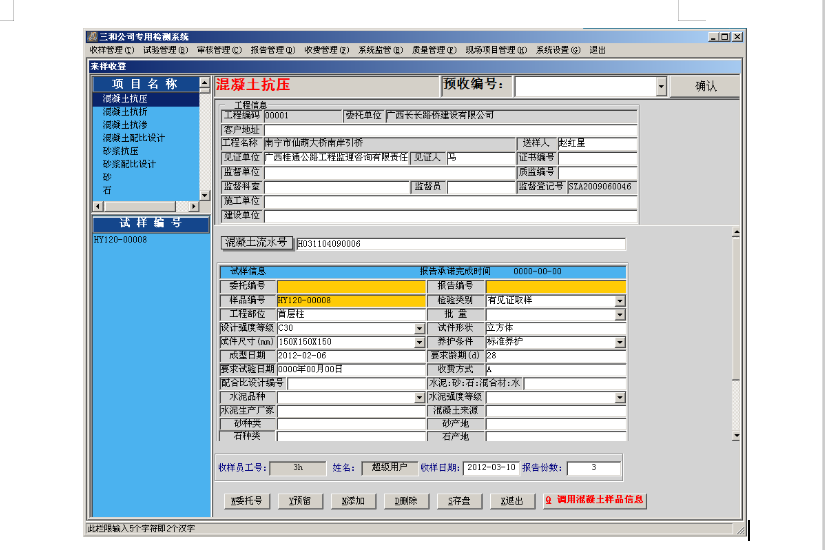825x550 pixels.
Task: Expand the 批量 dropdown
Action: point(620,315)
